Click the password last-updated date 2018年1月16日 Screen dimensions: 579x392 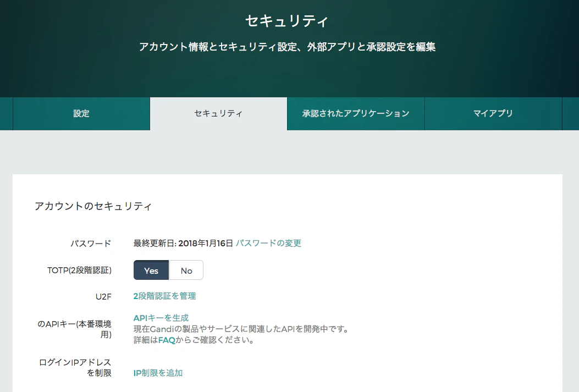click(x=207, y=243)
